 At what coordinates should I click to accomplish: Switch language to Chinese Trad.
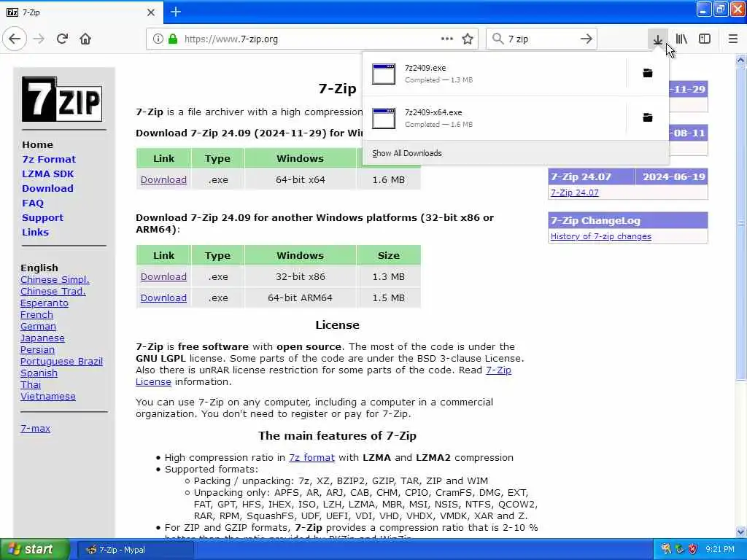[x=53, y=292]
